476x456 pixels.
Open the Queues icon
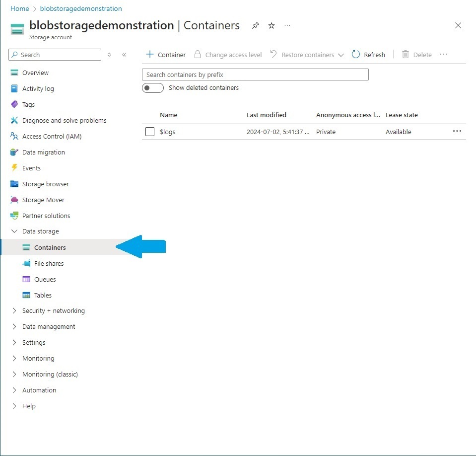pyautogui.click(x=26, y=279)
